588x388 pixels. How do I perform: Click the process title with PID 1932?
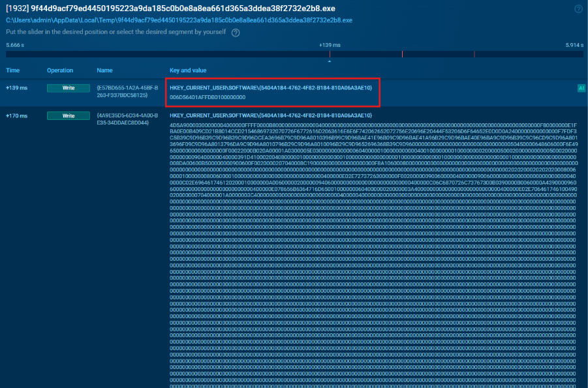pos(170,8)
